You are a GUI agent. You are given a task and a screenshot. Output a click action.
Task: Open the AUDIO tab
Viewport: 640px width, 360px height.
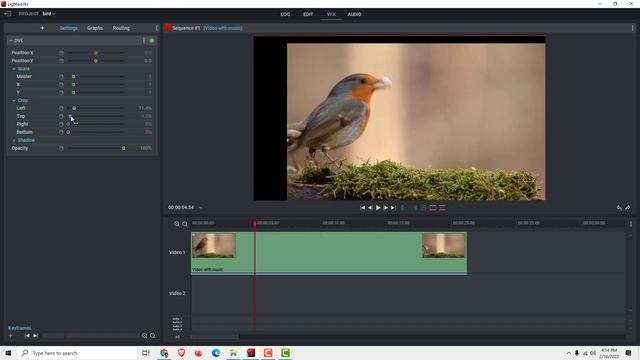click(354, 14)
